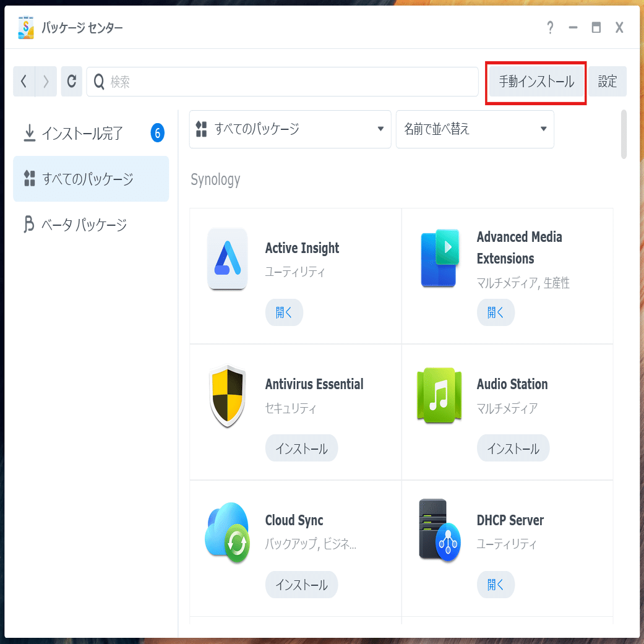Click the back navigation arrow
Screen dimensions: 644x644
24,81
